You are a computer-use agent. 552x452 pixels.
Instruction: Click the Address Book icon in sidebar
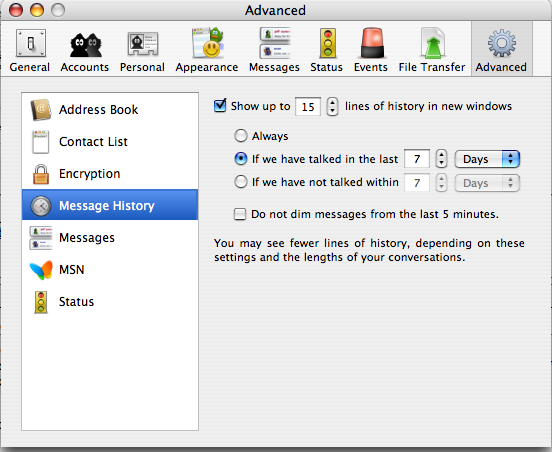[41, 110]
